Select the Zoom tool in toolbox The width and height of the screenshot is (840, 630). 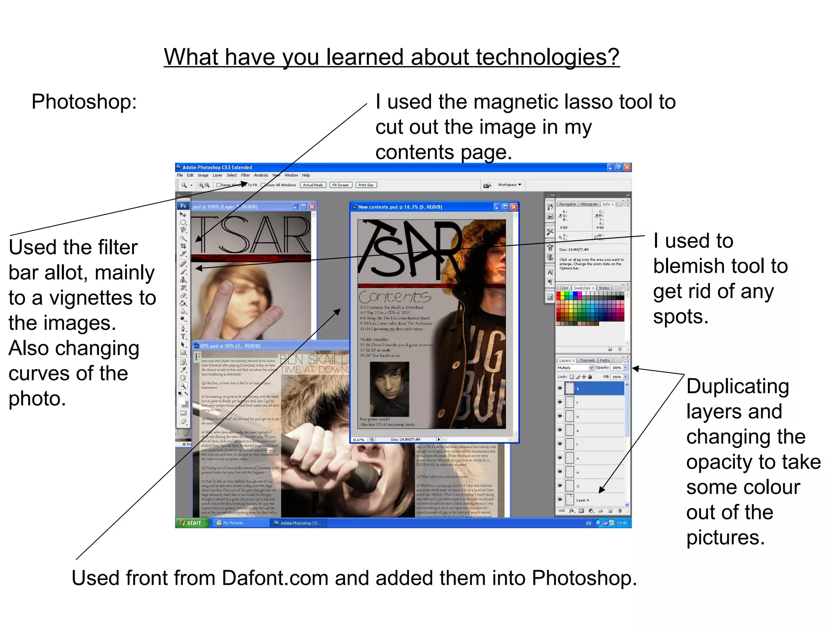(x=183, y=386)
